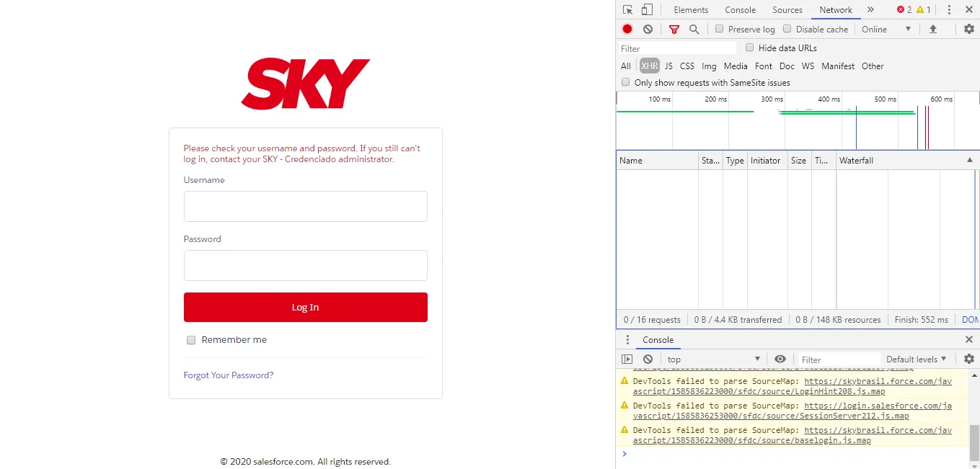Clear the console with the block icon
The image size is (980, 469).
(648, 359)
